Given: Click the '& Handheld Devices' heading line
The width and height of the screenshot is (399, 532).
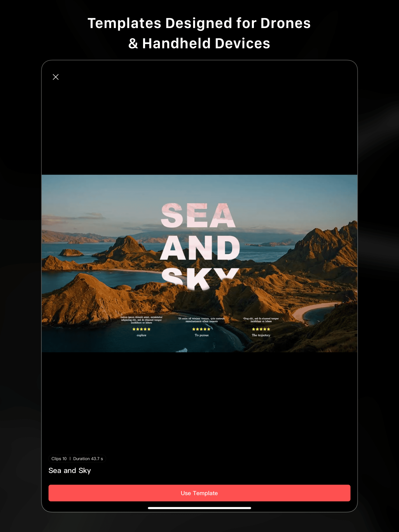Looking at the screenshot, I should tap(199, 44).
